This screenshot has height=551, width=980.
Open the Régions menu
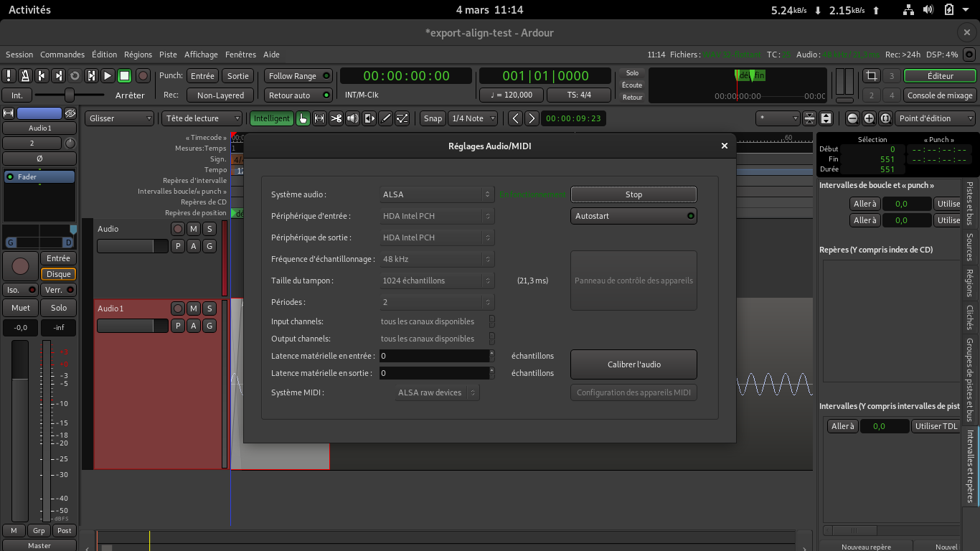[x=138, y=55]
